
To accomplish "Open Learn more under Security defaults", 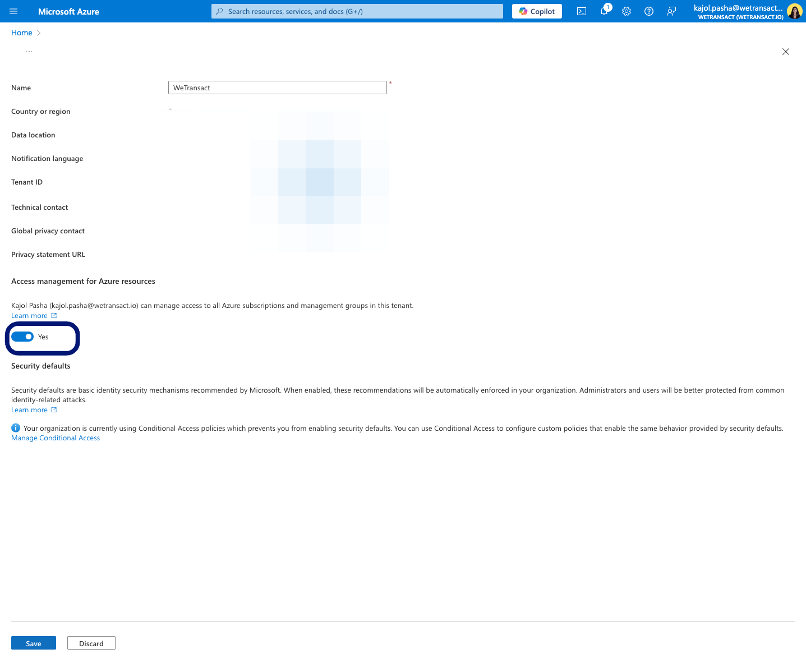I will [34, 410].
